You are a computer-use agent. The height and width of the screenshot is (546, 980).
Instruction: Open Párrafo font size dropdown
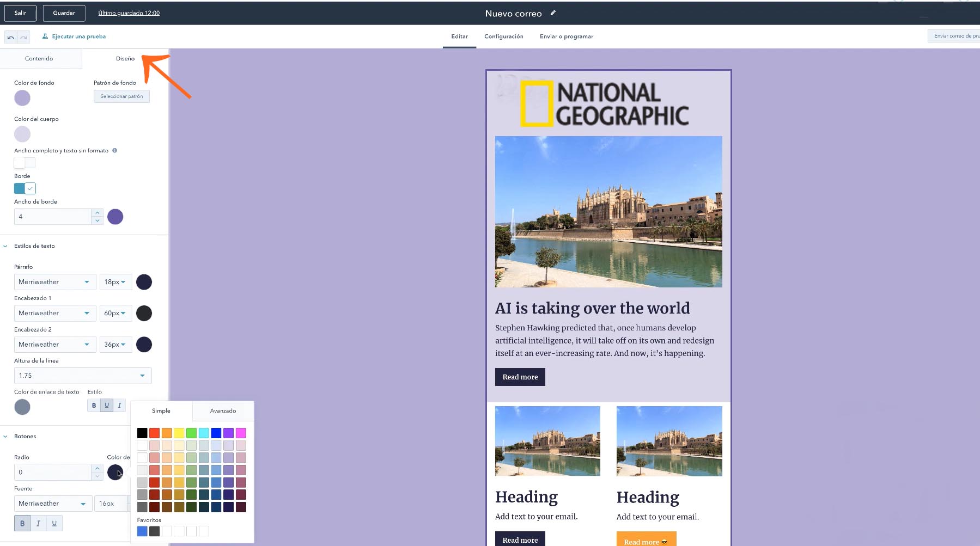(x=115, y=282)
